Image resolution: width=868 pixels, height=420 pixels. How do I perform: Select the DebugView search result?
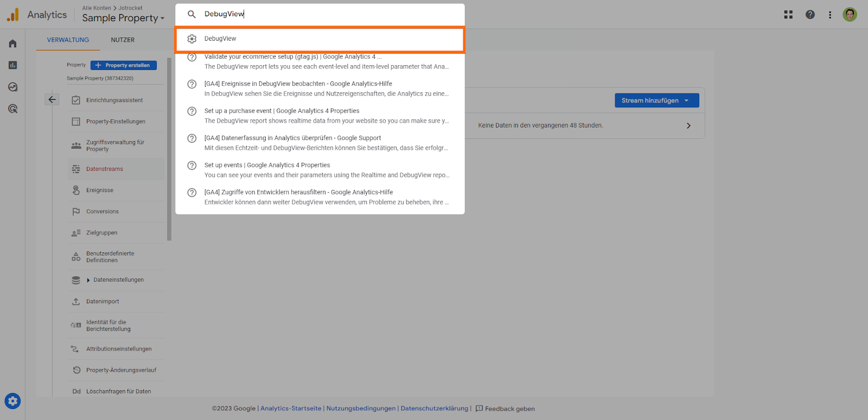pos(320,39)
